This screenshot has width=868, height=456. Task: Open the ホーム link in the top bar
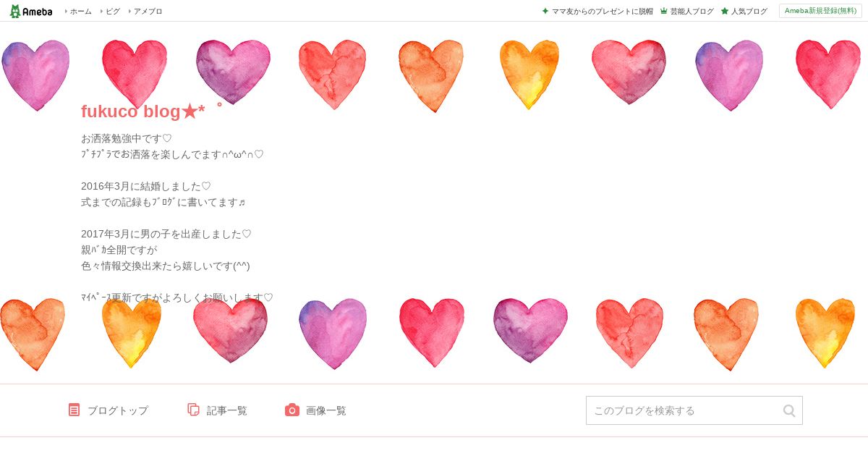point(80,11)
